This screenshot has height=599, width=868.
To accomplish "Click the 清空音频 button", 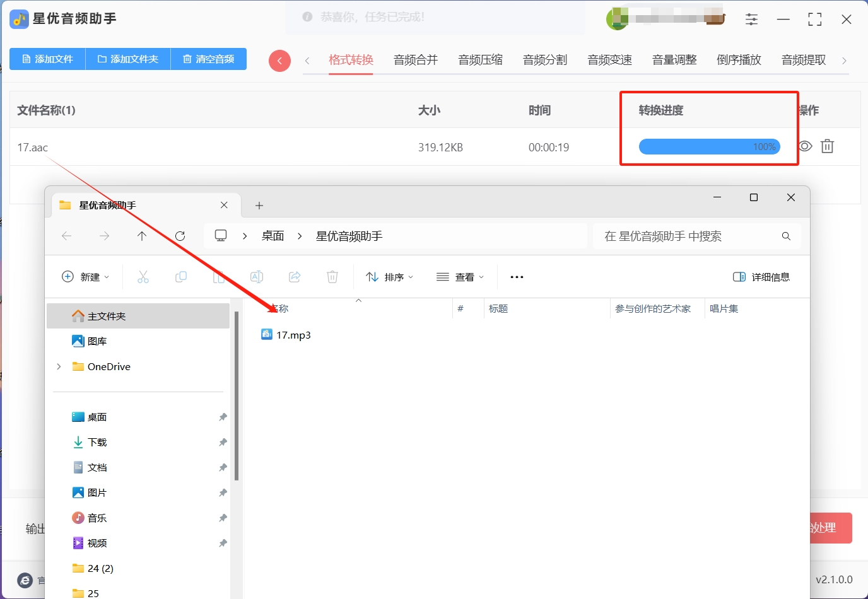I will click(209, 59).
